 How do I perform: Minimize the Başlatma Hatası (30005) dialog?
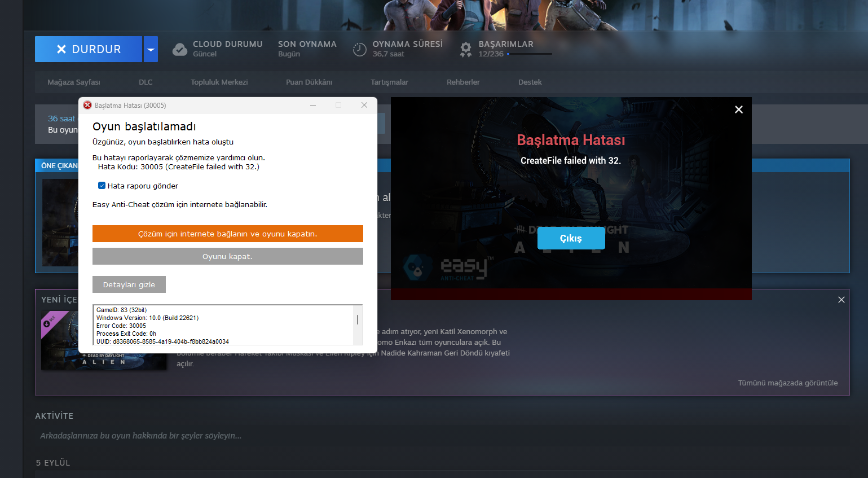(312, 105)
